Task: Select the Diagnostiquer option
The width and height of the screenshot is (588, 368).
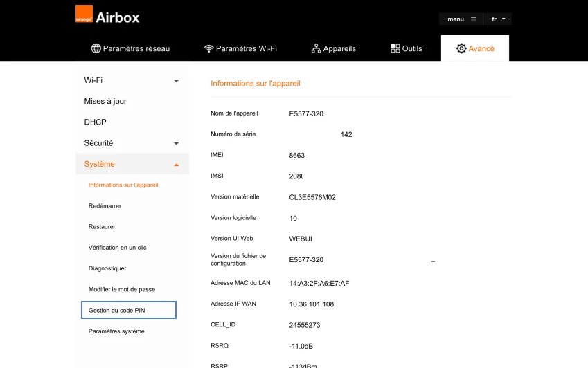Action: click(x=107, y=268)
